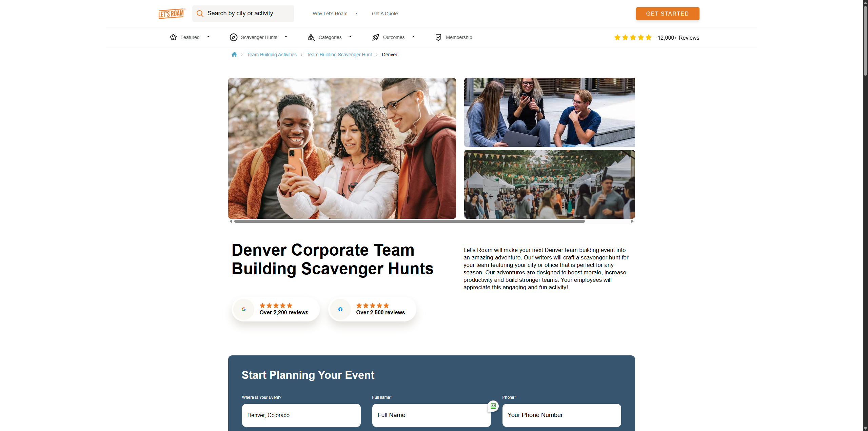This screenshot has width=868, height=431.
Task: Expand the Categories dropdown arrow
Action: 350,37
